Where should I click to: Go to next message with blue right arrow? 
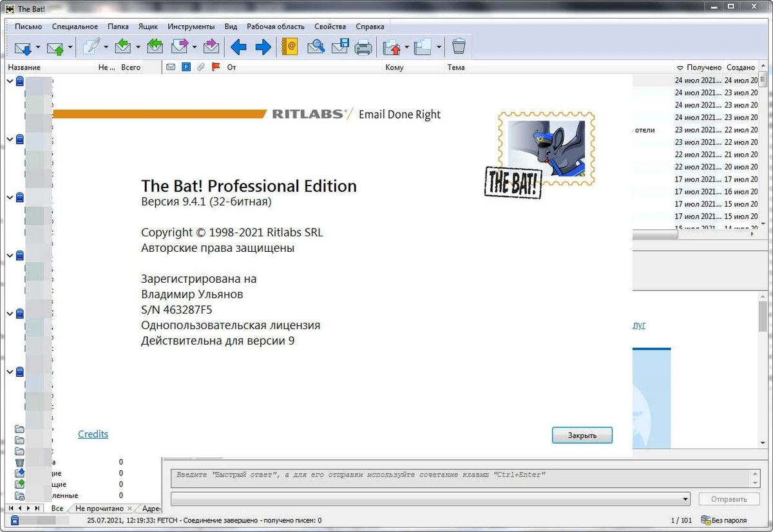click(263, 47)
